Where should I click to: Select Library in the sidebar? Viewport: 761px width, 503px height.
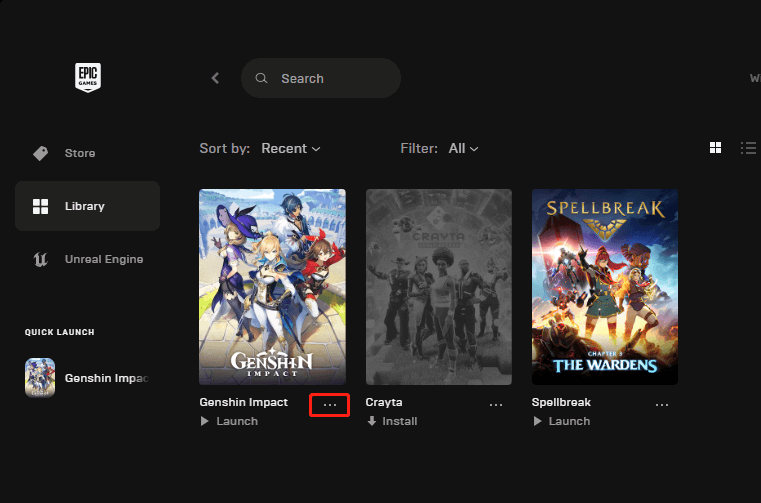point(87,206)
